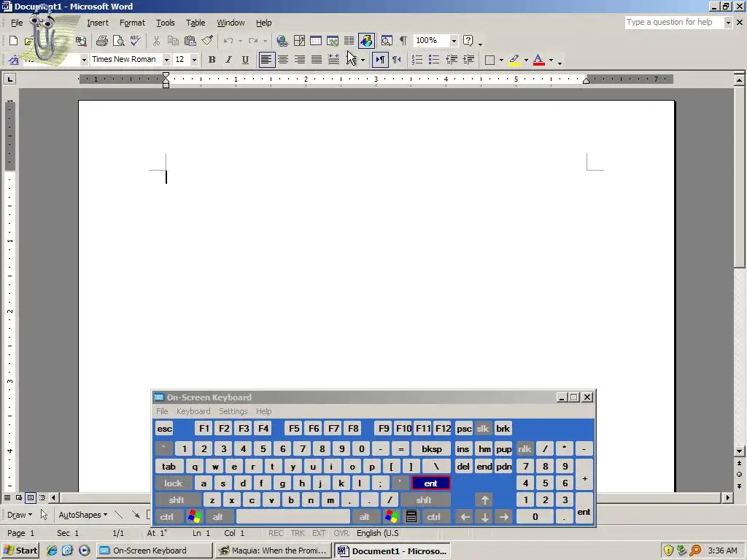Open Keyboard menu in On-Screen Keyboard
The height and width of the screenshot is (560, 747).
tap(193, 411)
